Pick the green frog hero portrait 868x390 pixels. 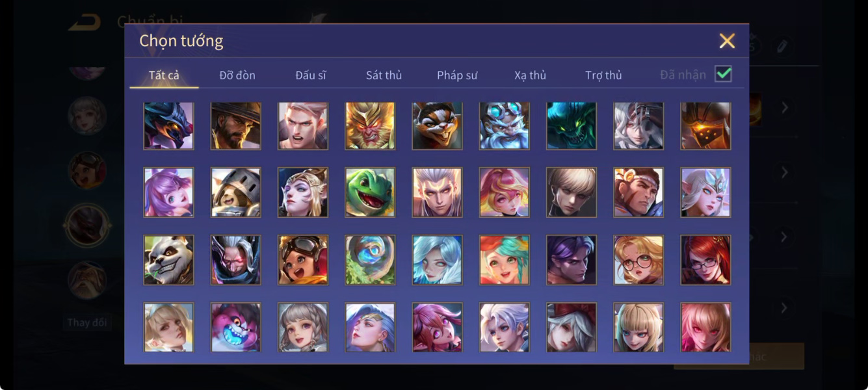[x=370, y=192]
